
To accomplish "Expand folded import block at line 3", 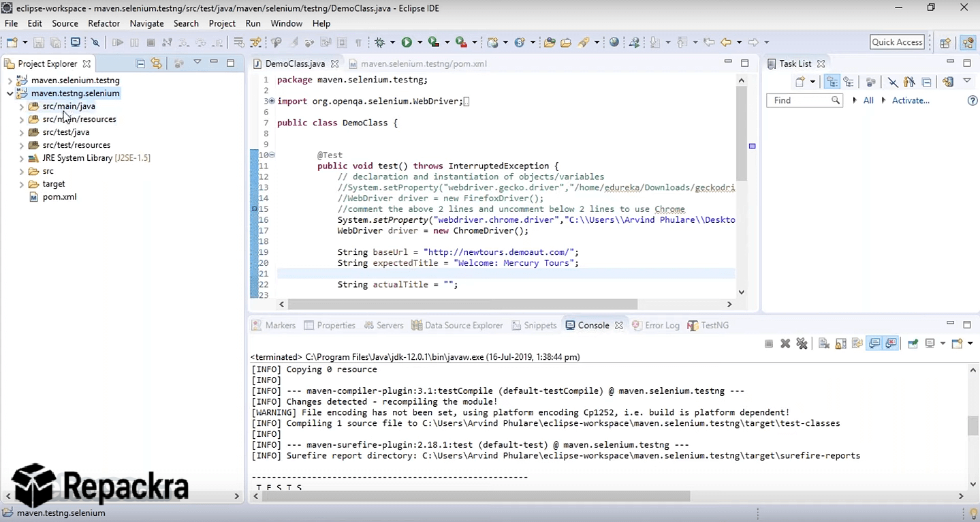I will [x=271, y=101].
